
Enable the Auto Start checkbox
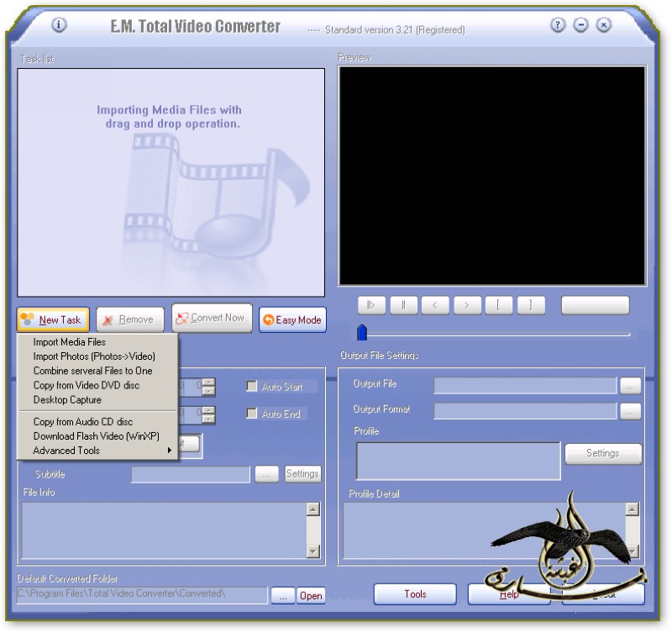coord(252,386)
